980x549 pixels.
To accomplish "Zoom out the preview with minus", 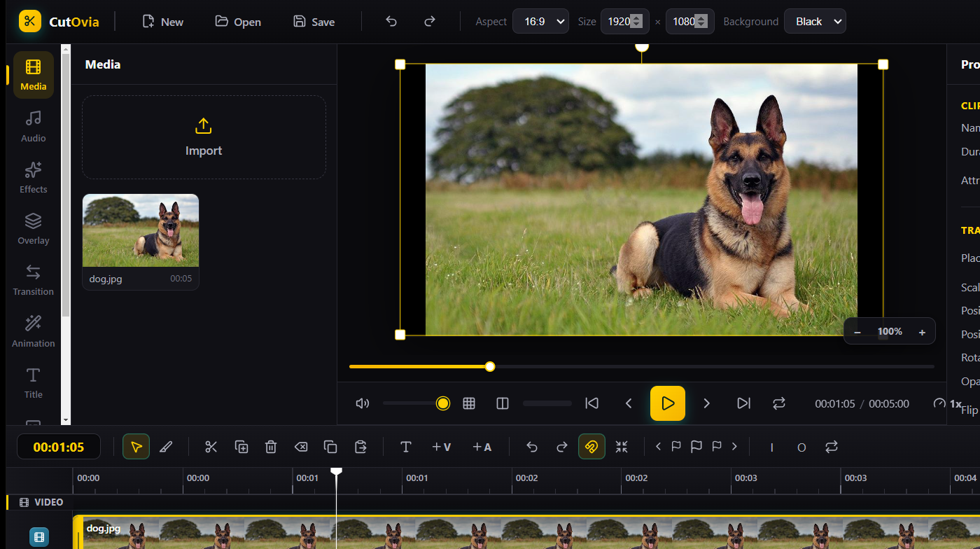I will 857,332.
